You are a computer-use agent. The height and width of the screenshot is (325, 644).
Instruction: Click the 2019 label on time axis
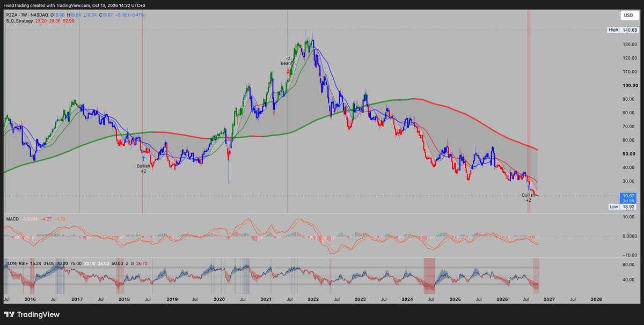[x=171, y=299]
